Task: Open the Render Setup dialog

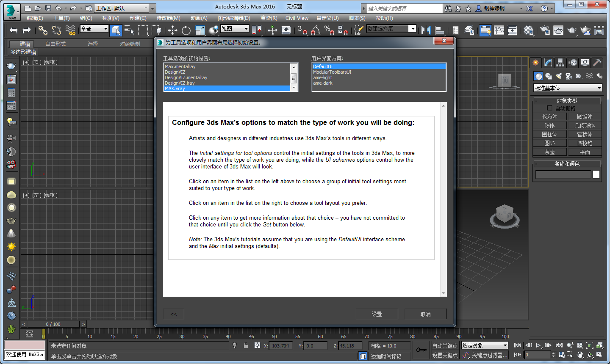Action: click(545, 30)
